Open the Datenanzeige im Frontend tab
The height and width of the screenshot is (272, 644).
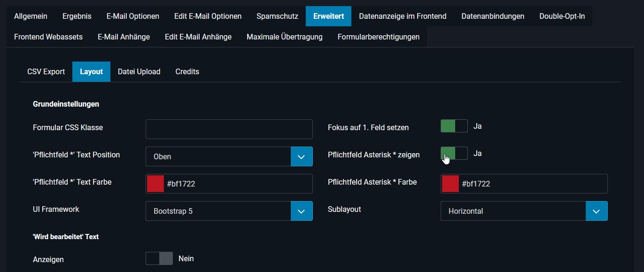402,16
